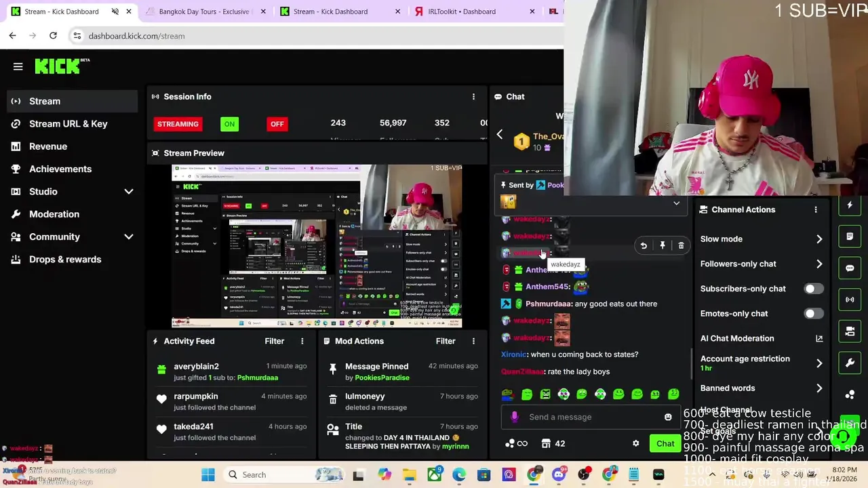Close the second Stream - Kick Dashboard tab
The height and width of the screenshot is (488, 868).
[x=398, y=12]
